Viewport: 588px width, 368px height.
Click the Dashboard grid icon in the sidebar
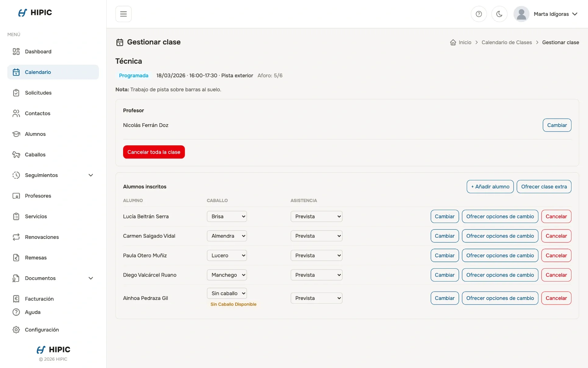point(16,52)
